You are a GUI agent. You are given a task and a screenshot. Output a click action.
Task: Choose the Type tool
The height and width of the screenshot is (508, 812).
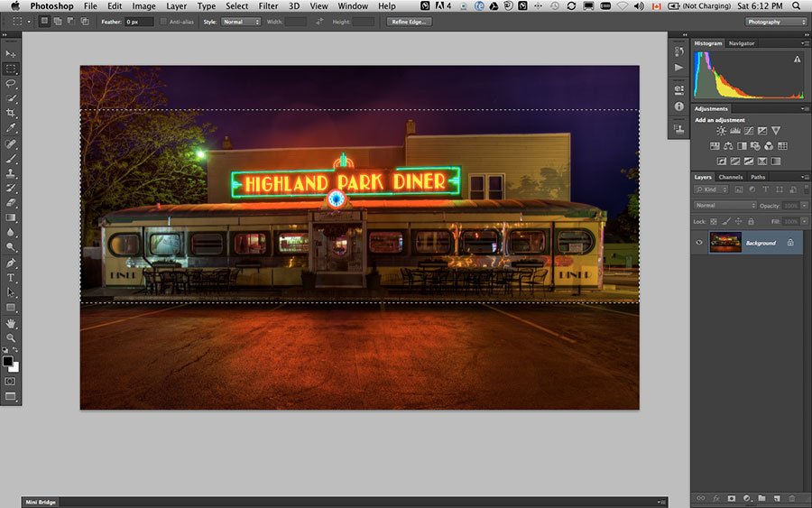click(10, 278)
